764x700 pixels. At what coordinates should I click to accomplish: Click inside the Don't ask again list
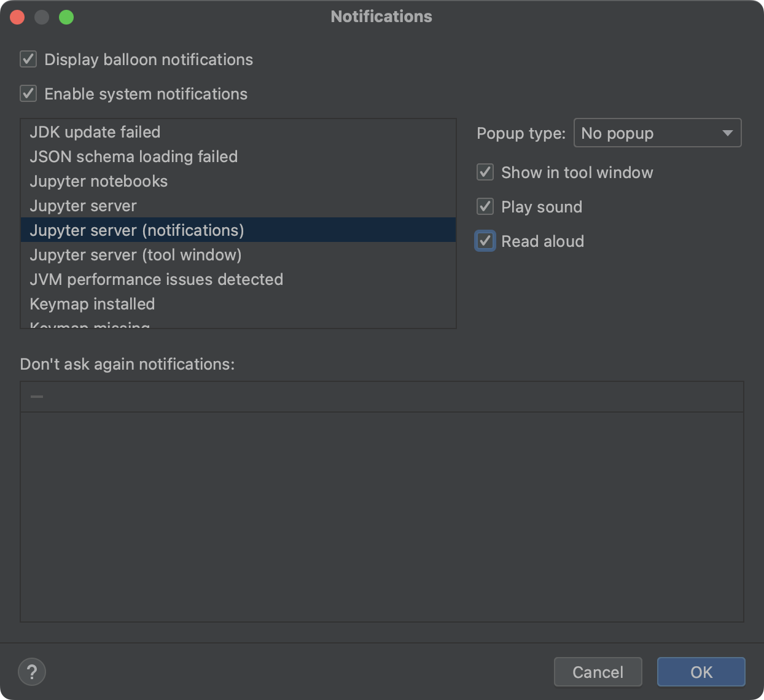[x=381, y=516]
